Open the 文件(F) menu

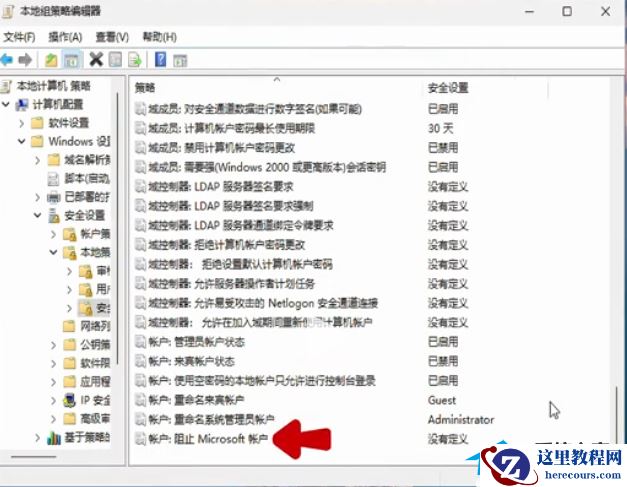coord(19,37)
